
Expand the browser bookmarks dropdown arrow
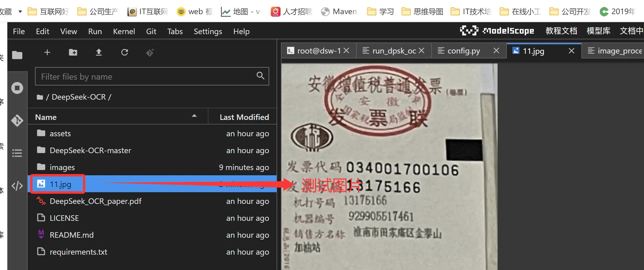(x=20, y=12)
